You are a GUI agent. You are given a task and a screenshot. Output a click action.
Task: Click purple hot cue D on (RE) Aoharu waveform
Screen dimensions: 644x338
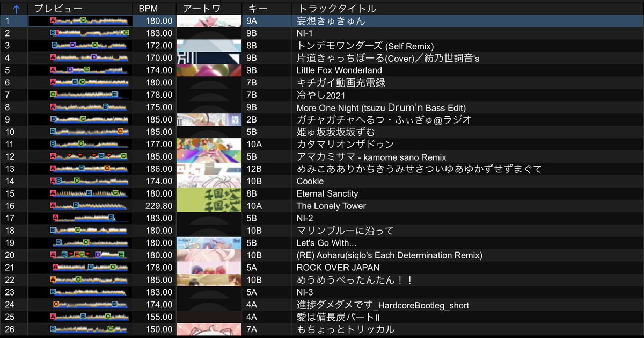point(98,255)
